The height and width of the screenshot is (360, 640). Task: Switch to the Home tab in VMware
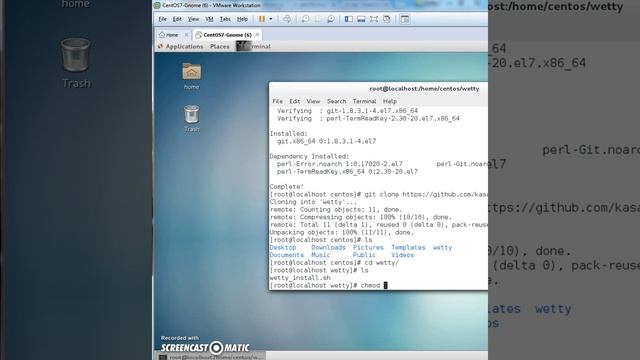169,35
